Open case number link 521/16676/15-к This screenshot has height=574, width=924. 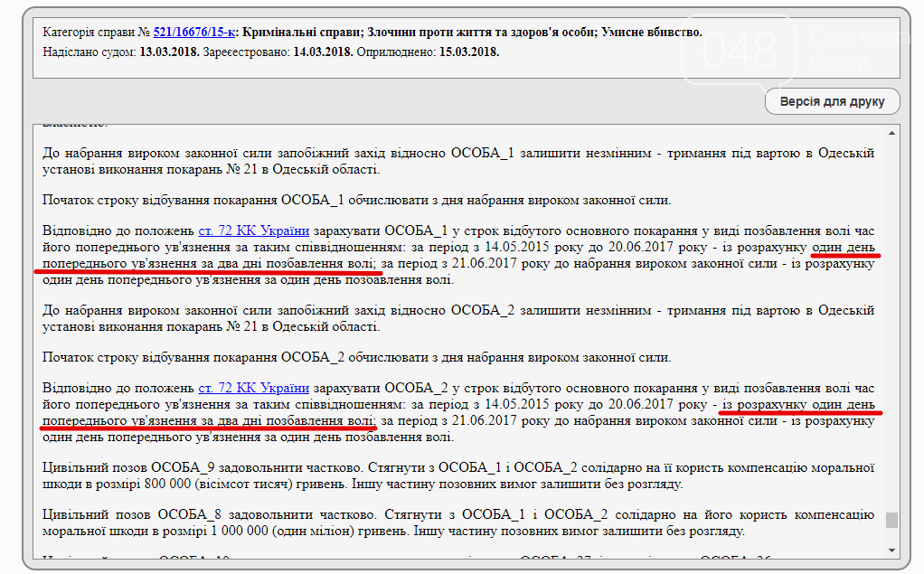193,32
